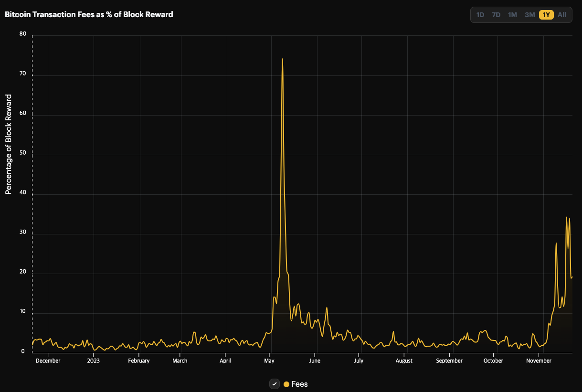Click the April x-axis label
Screen dimensions: 582x392
pos(225,361)
